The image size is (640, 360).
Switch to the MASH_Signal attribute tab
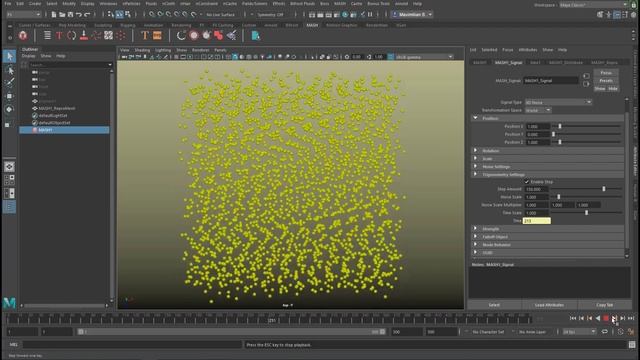click(x=509, y=62)
